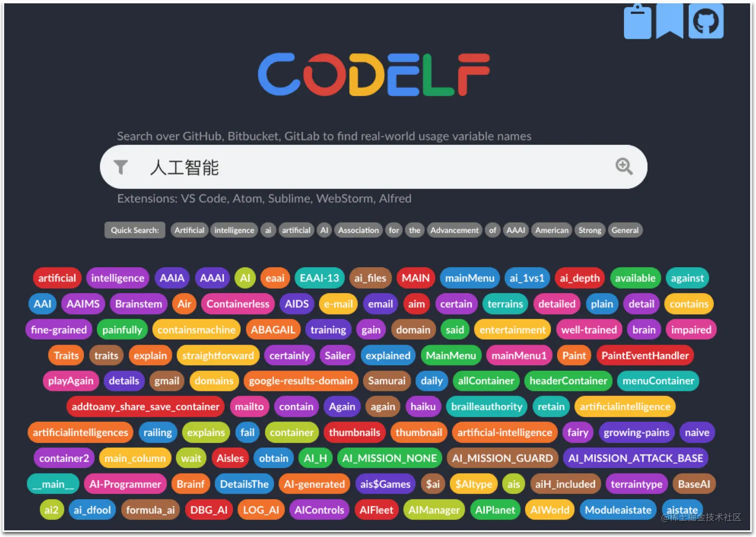Open the clipboard copy icon
756x537 pixels.
click(637, 21)
